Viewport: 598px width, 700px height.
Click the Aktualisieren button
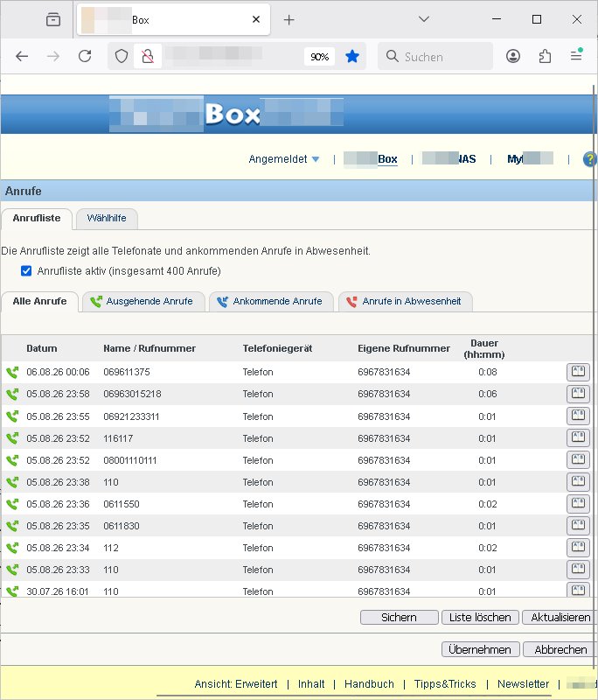pos(560,618)
